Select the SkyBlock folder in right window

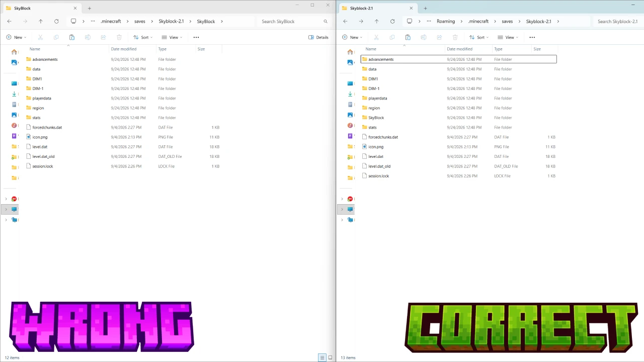(x=376, y=118)
